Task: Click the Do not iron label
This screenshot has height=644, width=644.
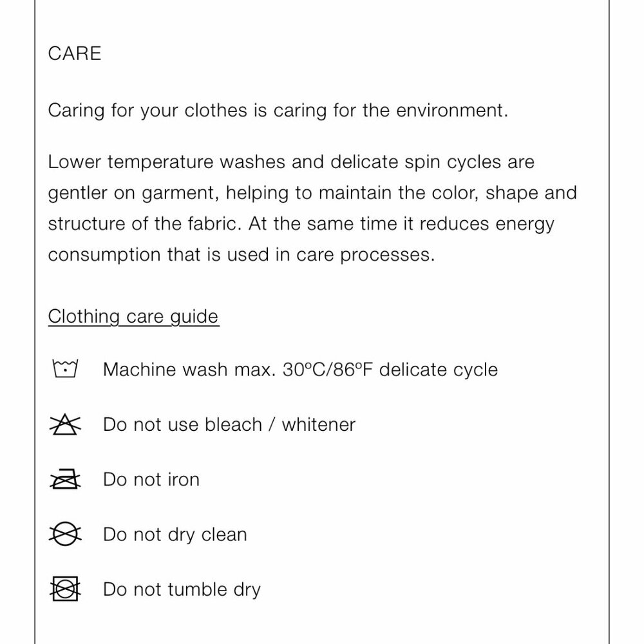Action: tap(151, 479)
